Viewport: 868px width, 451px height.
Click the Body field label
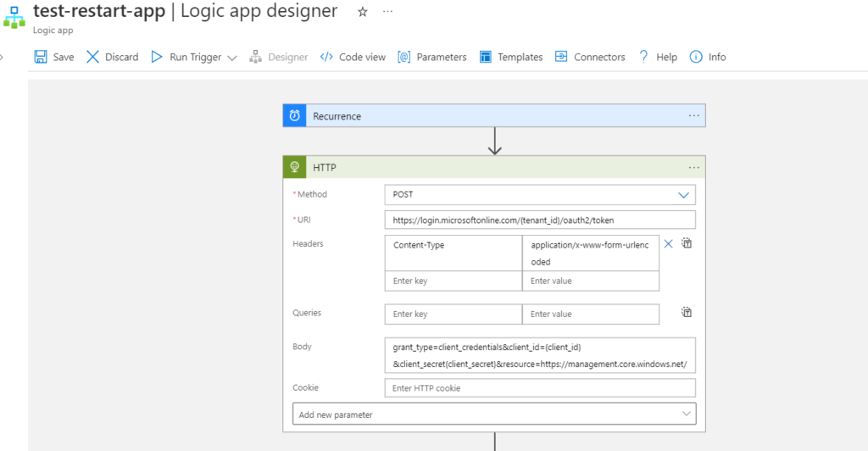302,347
